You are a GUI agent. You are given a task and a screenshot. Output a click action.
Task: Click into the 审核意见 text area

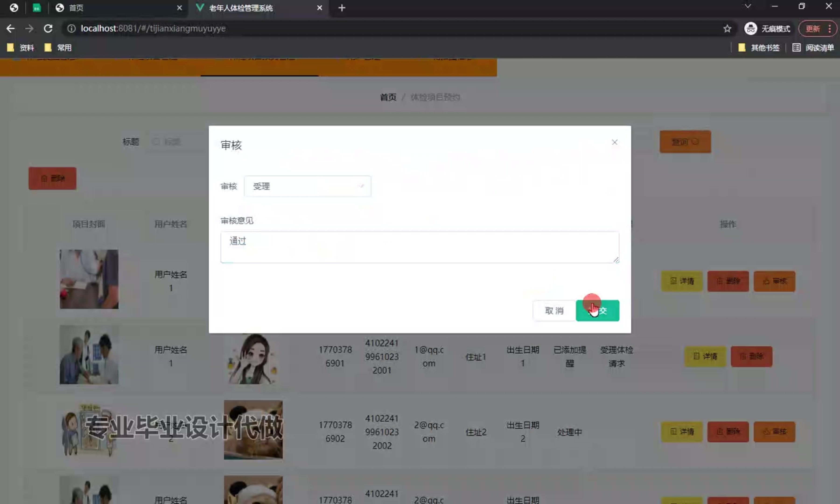[x=420, y=247]
